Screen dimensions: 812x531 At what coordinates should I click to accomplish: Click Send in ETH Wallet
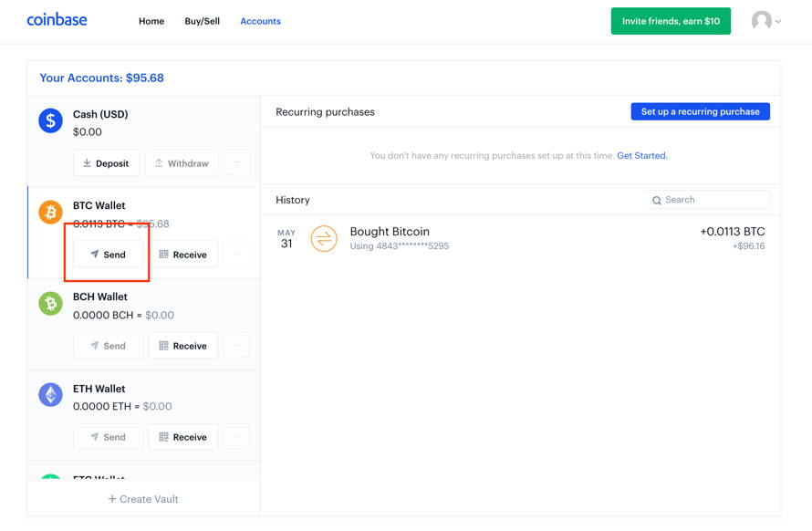coord(108,437)
